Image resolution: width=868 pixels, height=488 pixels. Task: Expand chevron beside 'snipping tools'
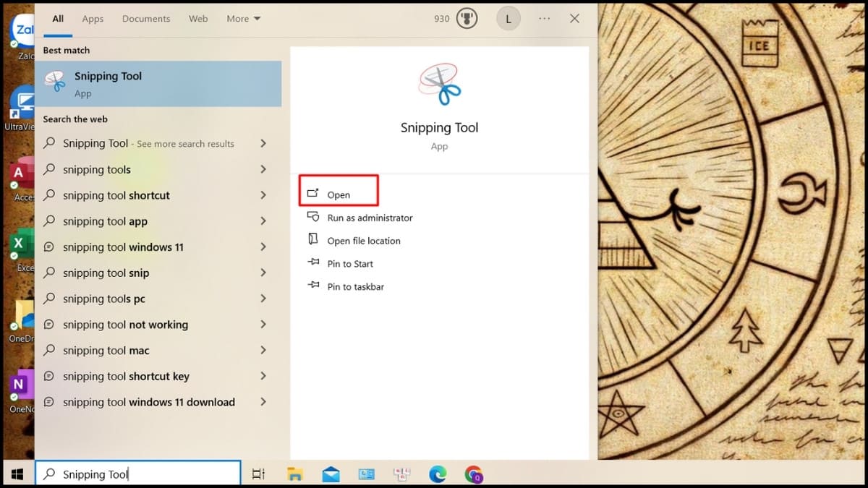click(x=263, y=169)
